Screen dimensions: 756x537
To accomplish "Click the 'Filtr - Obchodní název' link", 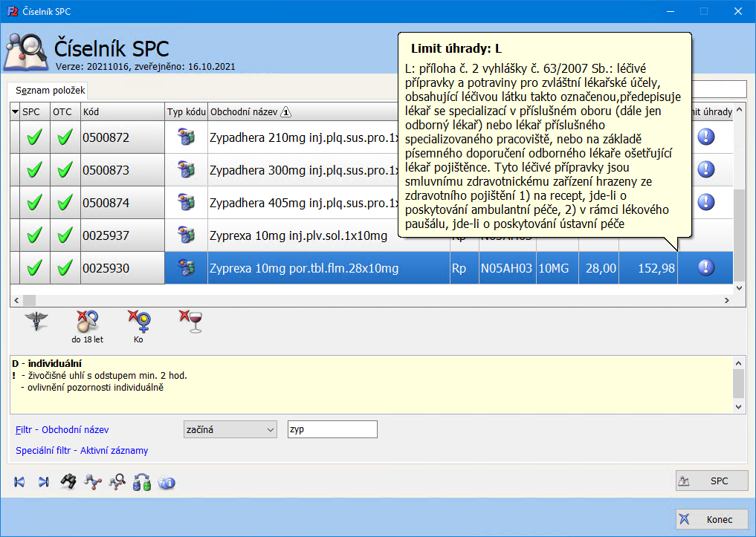I will click(x=62, y=429).
